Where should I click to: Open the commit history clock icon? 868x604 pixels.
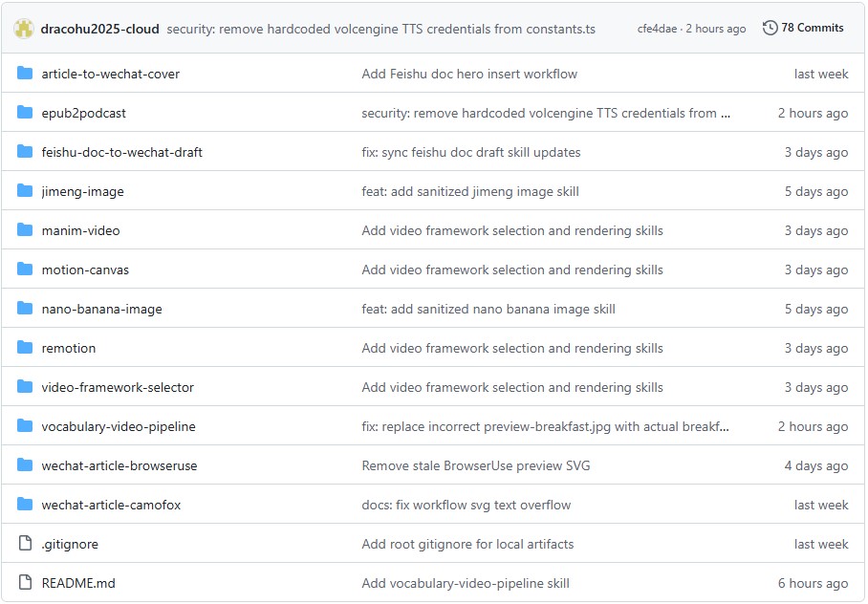click(770, 29)
